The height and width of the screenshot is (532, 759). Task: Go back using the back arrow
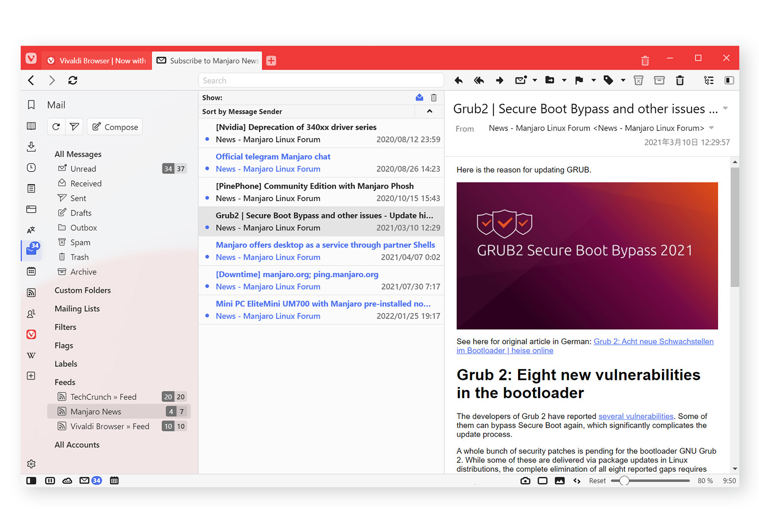(x=31, y=80)
